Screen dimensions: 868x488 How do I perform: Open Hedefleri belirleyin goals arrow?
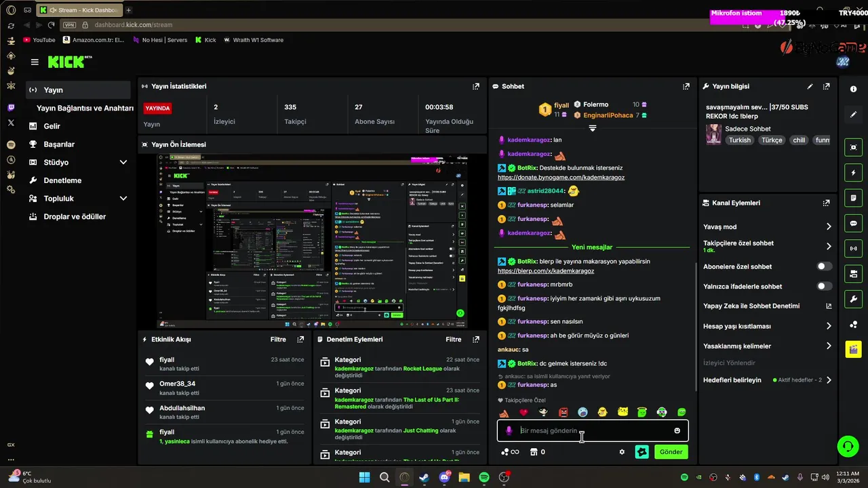pyautogui.click(x=829, y=380)
